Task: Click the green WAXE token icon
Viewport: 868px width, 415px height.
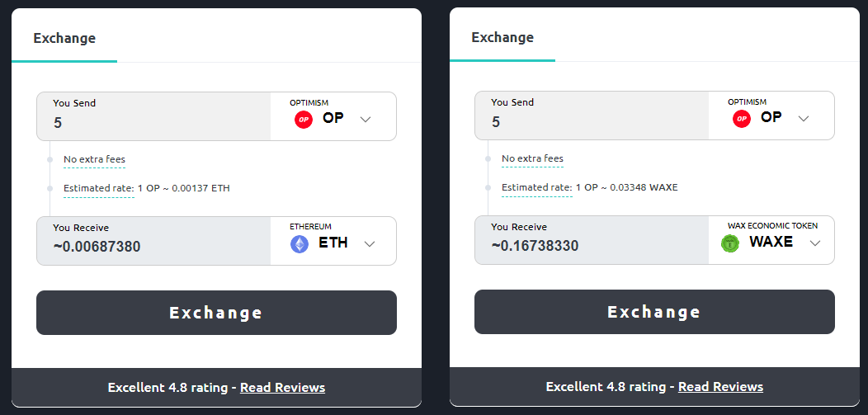Action: tap(730, 243)
